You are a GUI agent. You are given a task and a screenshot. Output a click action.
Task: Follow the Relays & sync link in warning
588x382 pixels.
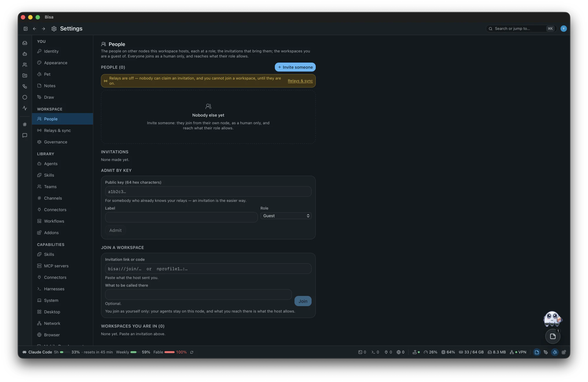click(x=300, y=81)
